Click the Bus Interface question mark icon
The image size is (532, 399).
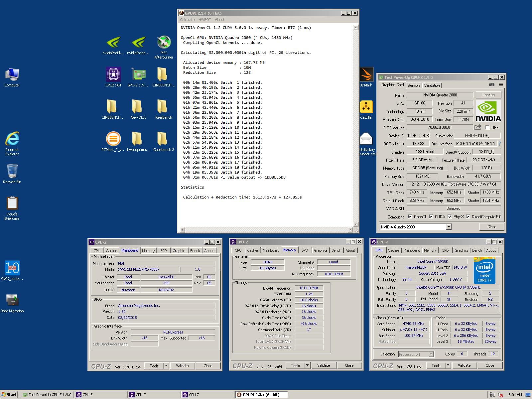[499, 144]
